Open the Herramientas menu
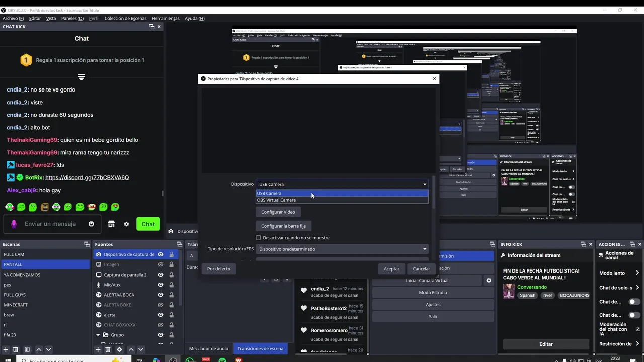Viewport: 644px width, 362px height. [166, 18]
